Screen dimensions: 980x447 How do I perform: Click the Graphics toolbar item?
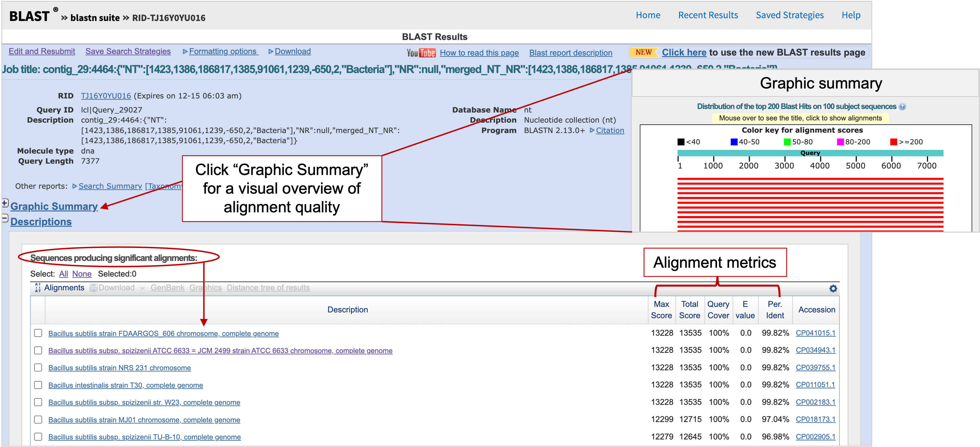pos(205,288)
